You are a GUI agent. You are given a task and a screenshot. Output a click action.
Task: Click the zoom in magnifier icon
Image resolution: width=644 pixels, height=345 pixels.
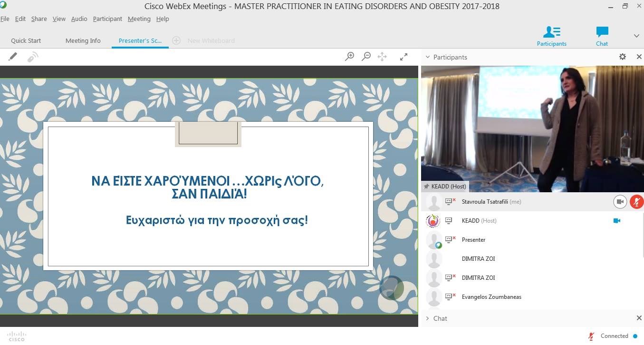coord(349,57)
